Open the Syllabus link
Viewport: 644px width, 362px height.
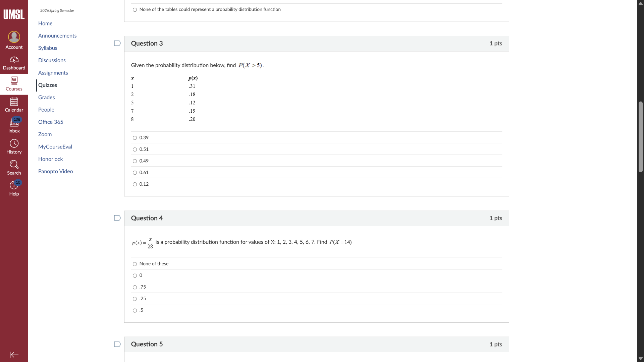pos(48,48)
